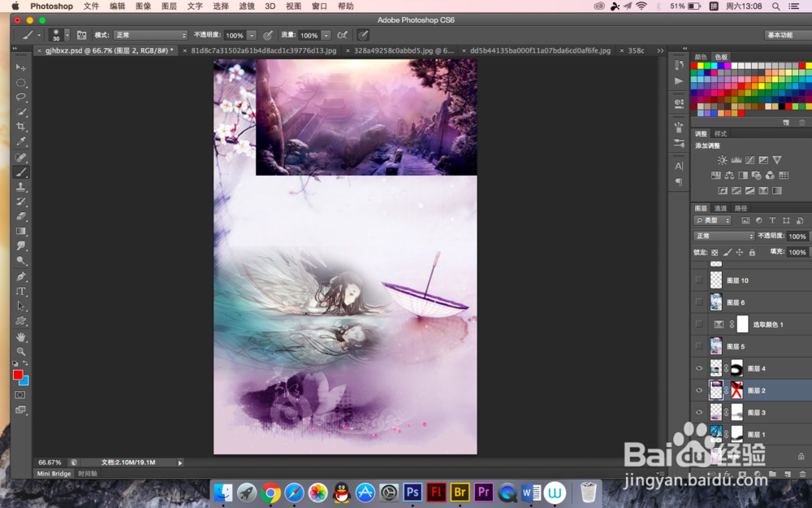The height and width of the screenshot is (508, 812).
Task: Open the History panel icon
Action: pos(679,65)
